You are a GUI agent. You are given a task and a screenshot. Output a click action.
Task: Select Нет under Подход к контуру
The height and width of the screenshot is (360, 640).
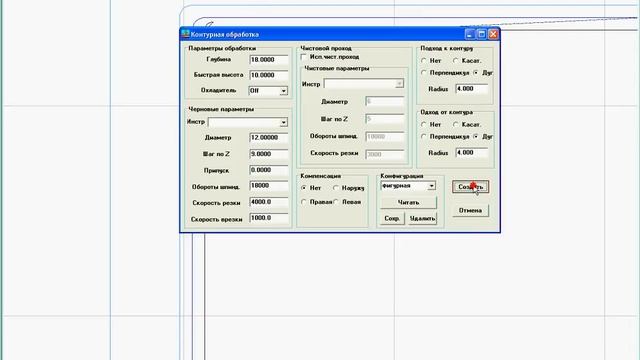coord(424,60)
